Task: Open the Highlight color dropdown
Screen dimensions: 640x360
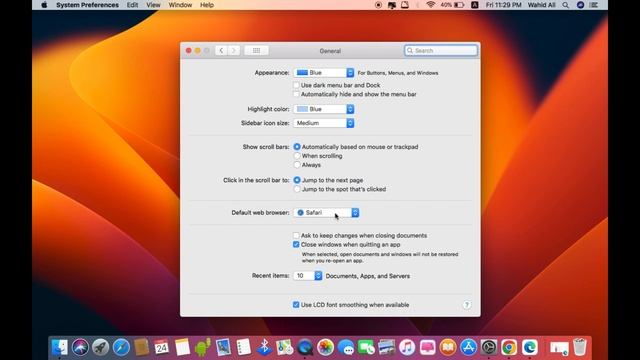Action: [324, 109]
